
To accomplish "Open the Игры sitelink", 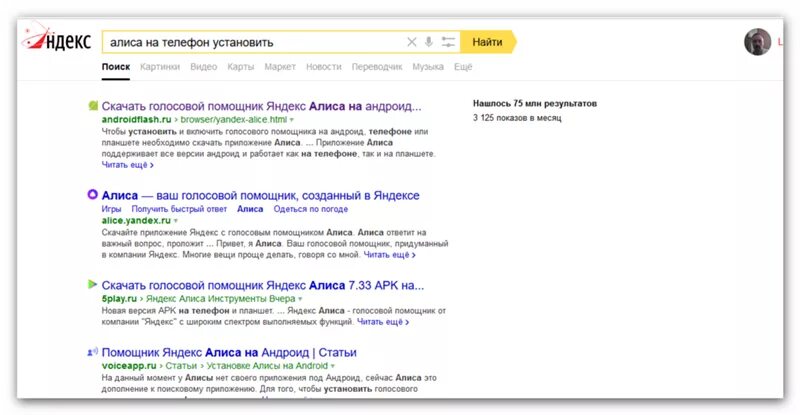I will [x=111, y=209].
